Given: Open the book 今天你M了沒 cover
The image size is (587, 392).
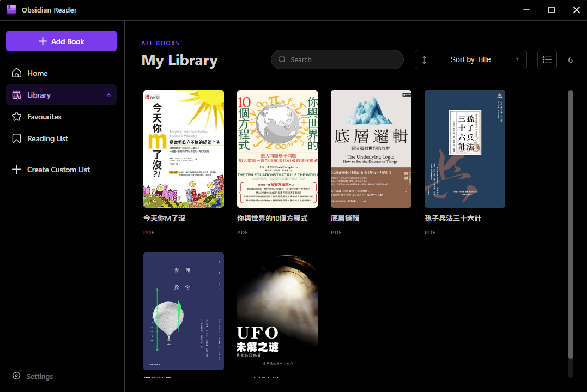Looking at the screenshot, I should tap(184, 149).
